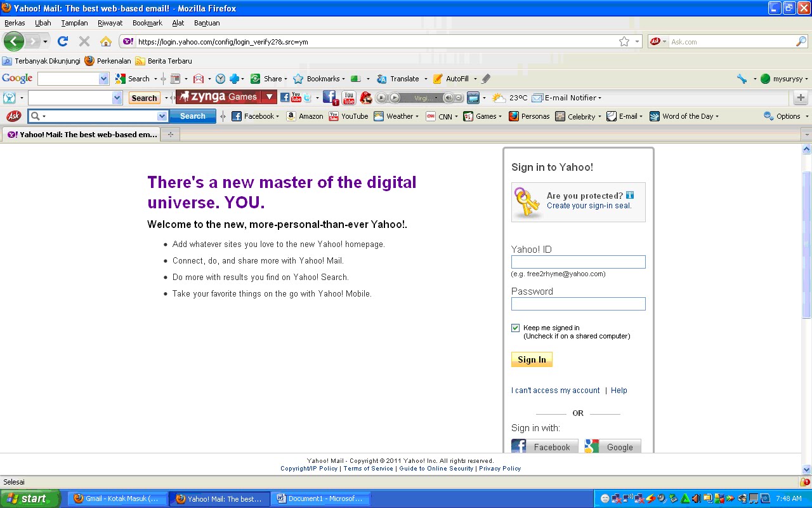Image resolution: width=812 pixels, height=508 pixels.
Task: Click the Password input field
Action: 579,304
